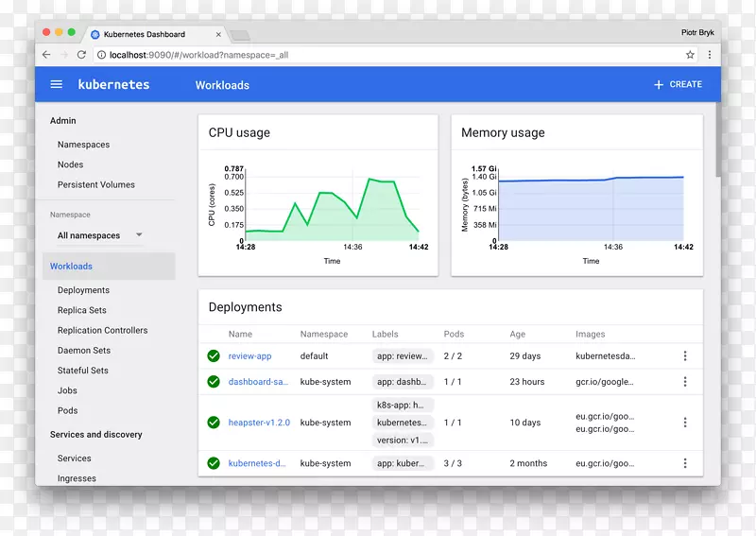Viewport: 756px width, 536px height.
Task: Click the Pods column header
Action: pyautogui.click(x=454, y=334)
